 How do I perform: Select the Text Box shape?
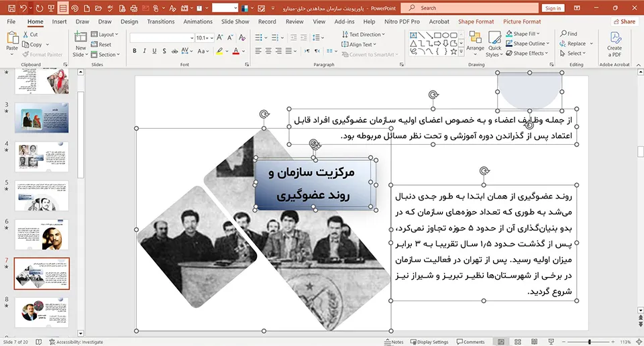pos(414,36)
